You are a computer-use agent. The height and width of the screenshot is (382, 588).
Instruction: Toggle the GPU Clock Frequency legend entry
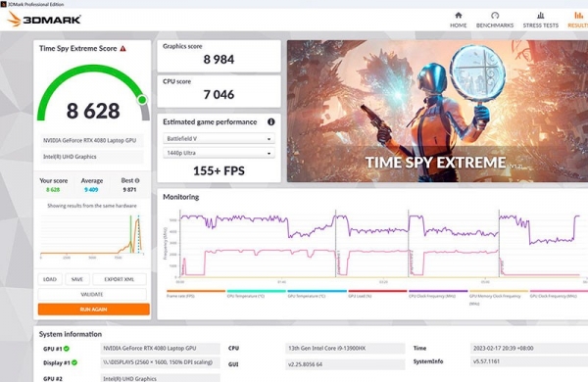559,294
